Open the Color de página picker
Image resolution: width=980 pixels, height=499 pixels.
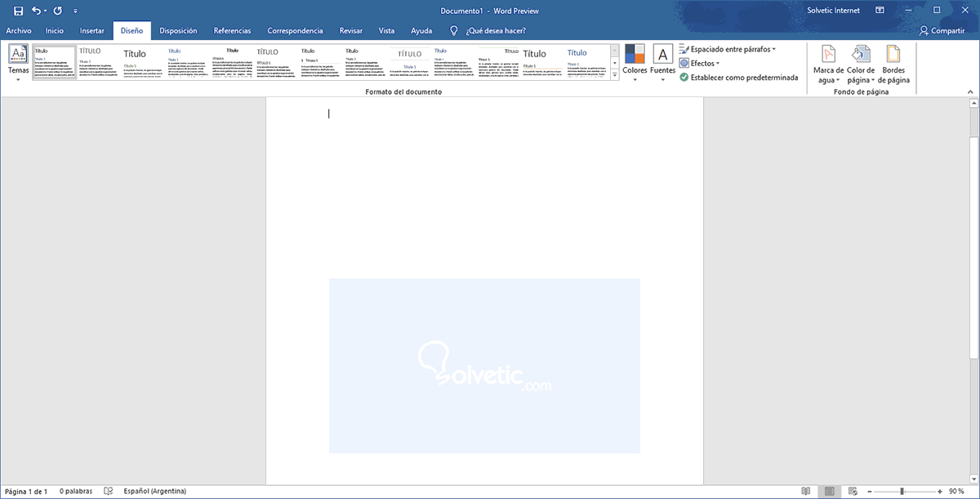861,64
